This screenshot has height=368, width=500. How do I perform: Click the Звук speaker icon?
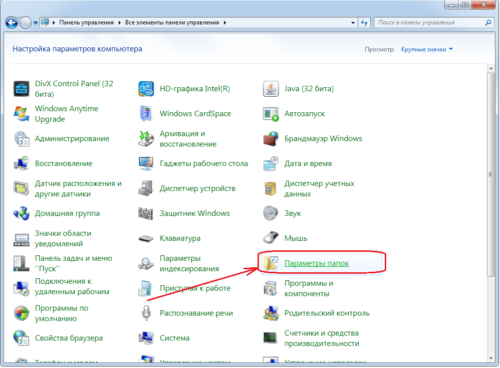(271, 213)
